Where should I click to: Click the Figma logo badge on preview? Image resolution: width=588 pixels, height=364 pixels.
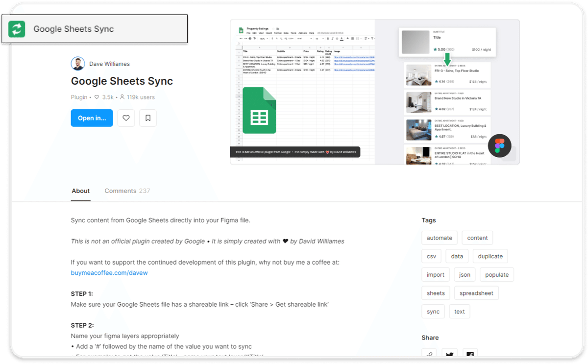click(x=499, y=146)
